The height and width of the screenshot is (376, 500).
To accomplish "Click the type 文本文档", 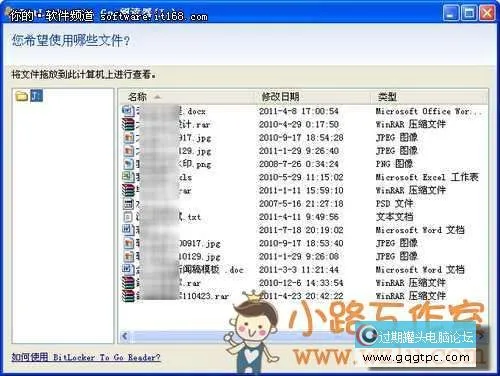I will coord(394,217).
